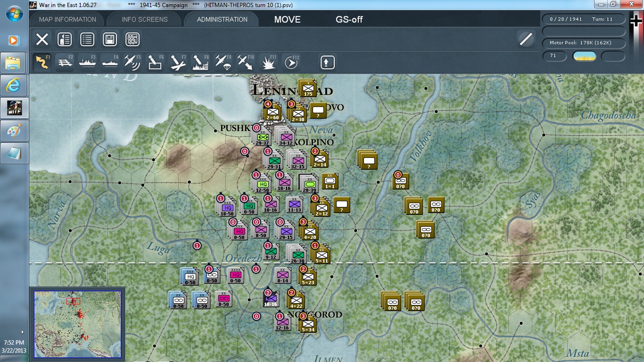Select the motorized unit counter 28-39
This screenshot has width=644, height=362.
point(309,184)
